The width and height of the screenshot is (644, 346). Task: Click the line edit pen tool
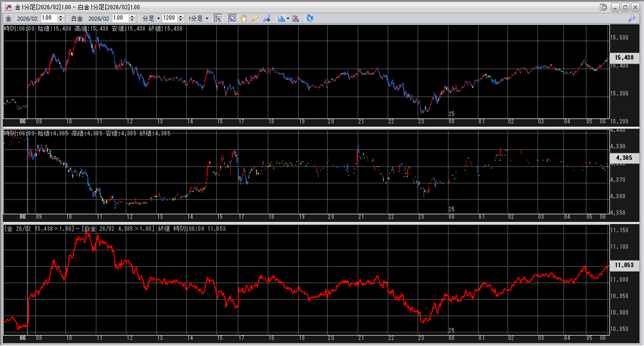click(267, 19)
